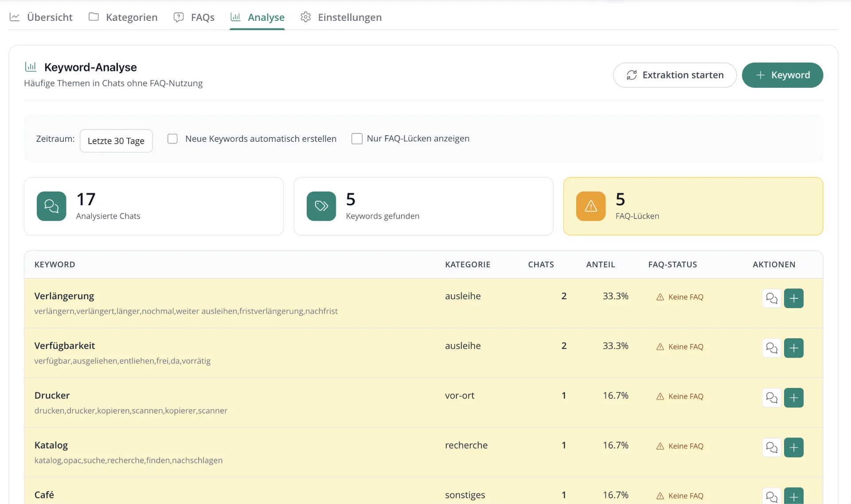Open chats for Verfügbarkeit keyword
851x504 pixels.
pyautogui.click(x=772, y=348)
